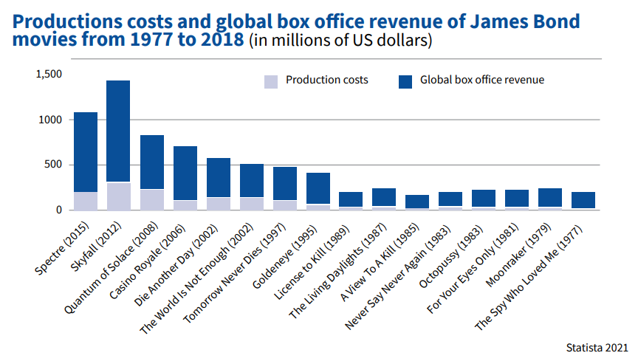Click The Spy Who Loved Me revenue bar

tap(583, 201)
